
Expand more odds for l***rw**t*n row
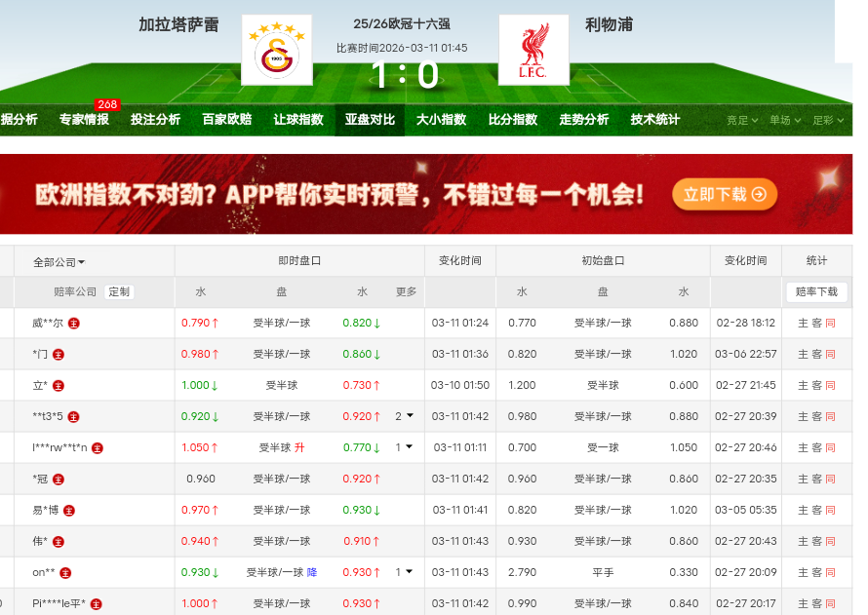tap(404, 447)
